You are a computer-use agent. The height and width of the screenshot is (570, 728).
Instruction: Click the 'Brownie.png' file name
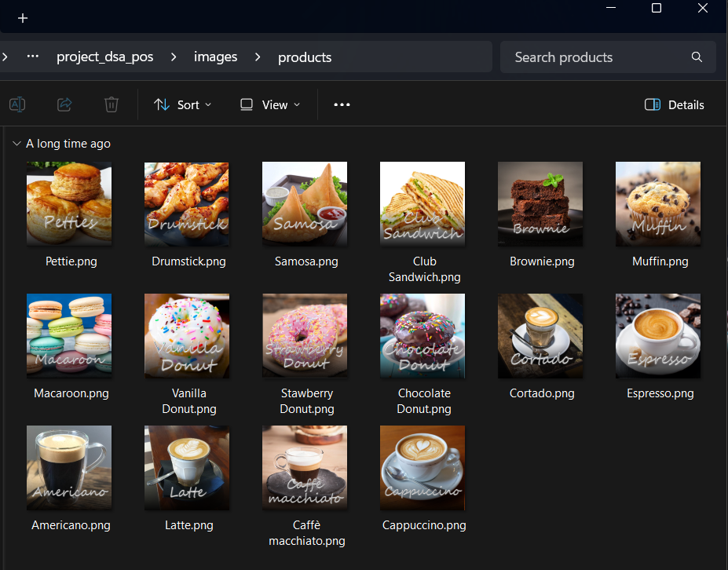pos(542,261)
